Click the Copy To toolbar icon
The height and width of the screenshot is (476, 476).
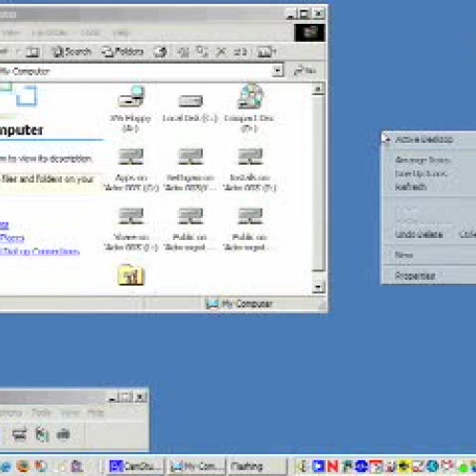pyautogui.click(x=202, y=51)
